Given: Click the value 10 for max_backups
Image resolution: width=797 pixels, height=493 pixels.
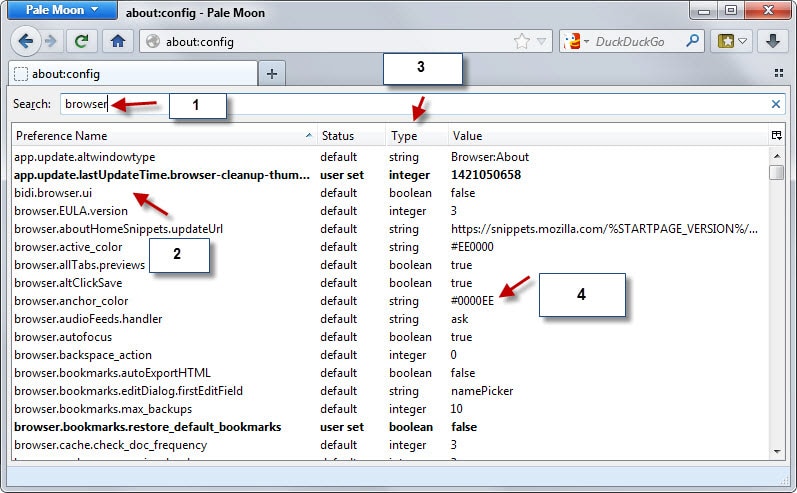Looking at the screenshot, I should (456, 409).
